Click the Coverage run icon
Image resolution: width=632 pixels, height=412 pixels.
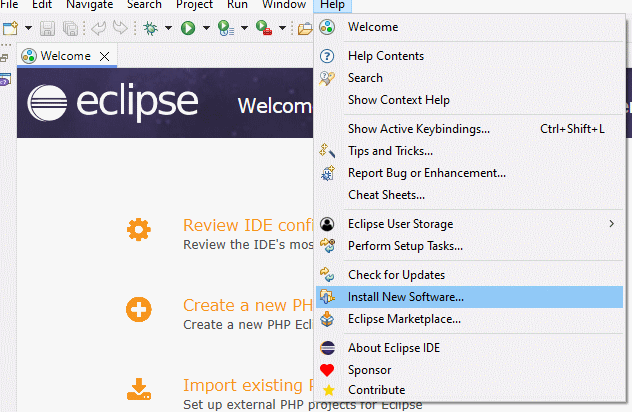click(226, 28)
